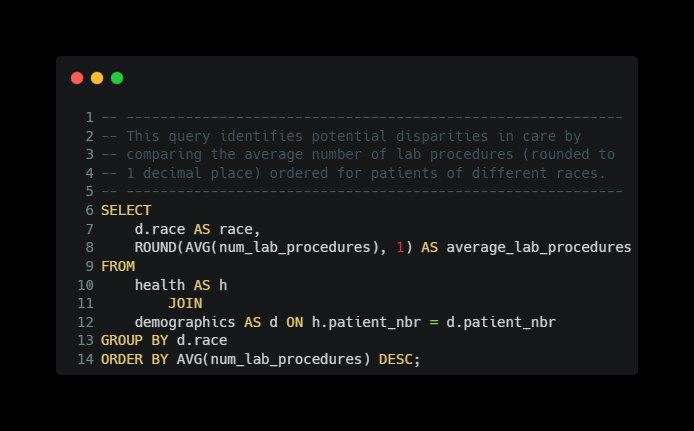Click line number 1 in the gutter

[x=90, y=117]
